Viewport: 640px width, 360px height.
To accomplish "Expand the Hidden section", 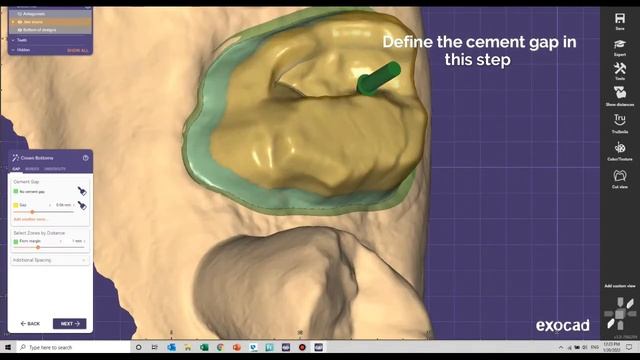I will (13, 50).
